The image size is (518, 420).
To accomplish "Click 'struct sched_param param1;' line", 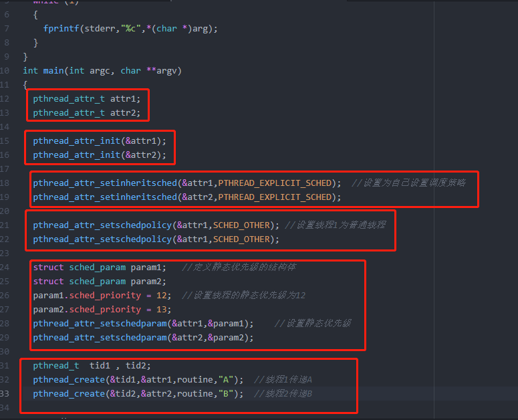I will point(100,268).
